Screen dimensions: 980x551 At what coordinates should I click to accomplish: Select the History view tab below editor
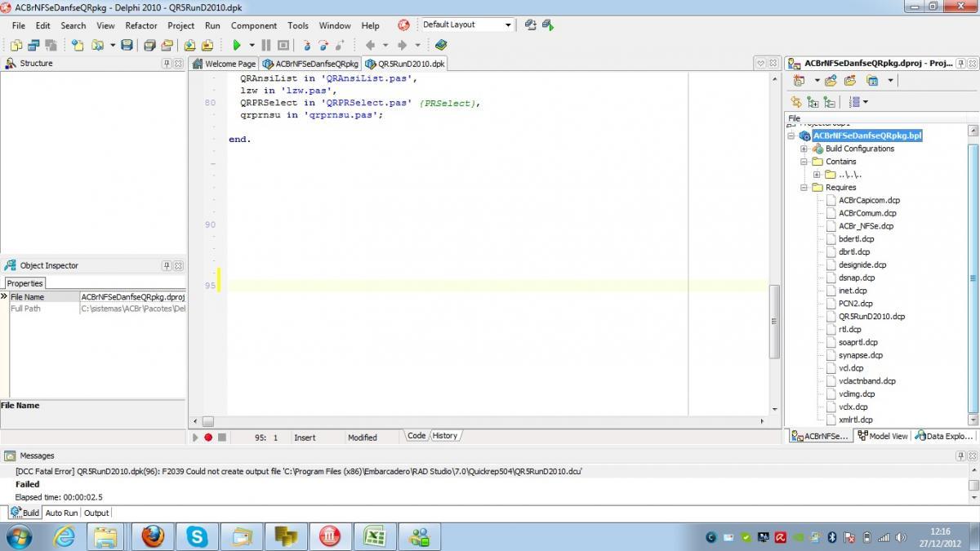click(x=445, y=436)
